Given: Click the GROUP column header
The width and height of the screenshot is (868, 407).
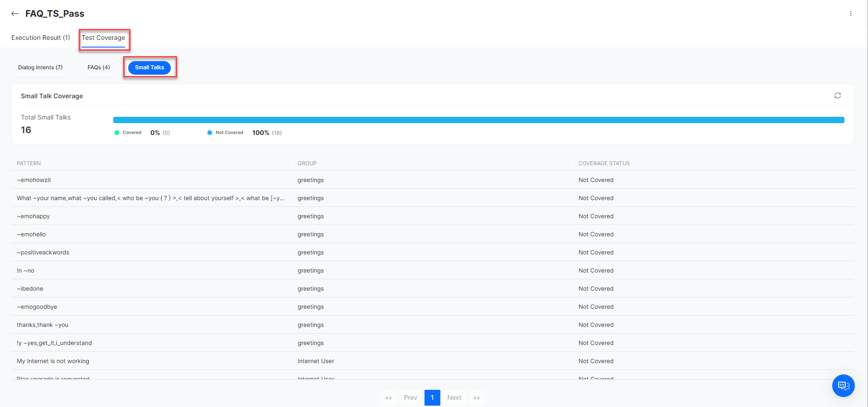Looking at the screenshot, I should point(307,163).
